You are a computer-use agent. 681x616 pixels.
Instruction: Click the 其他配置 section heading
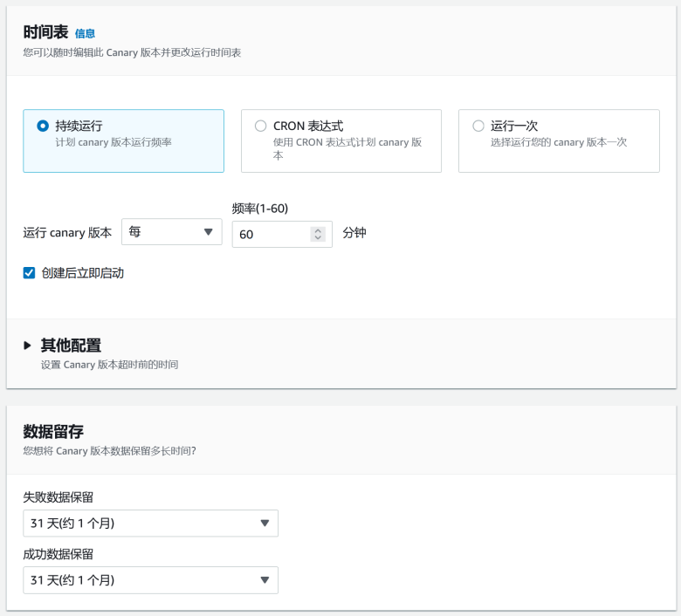(x=71, y=345)
